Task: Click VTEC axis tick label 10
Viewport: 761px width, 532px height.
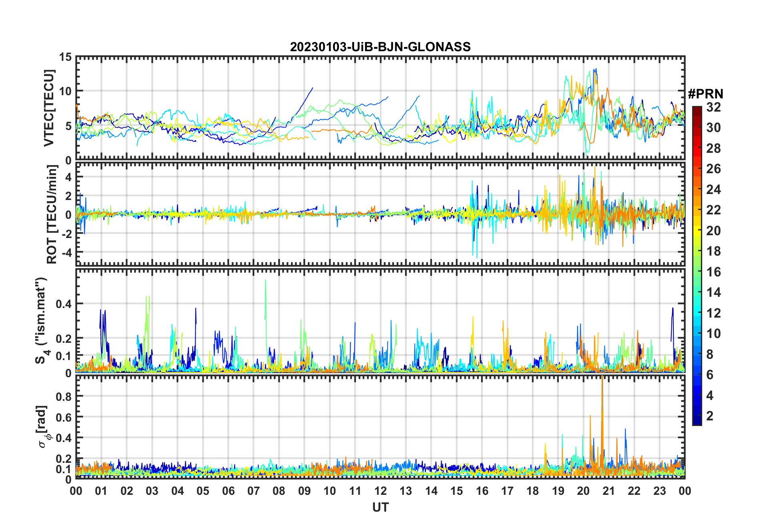Action: 66,91
